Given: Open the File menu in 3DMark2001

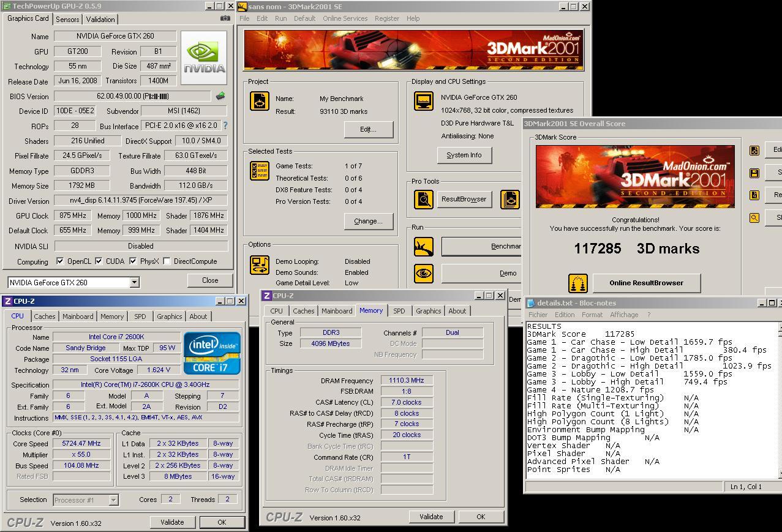Looking at the screenshot, I should click(x=244, y=18).
